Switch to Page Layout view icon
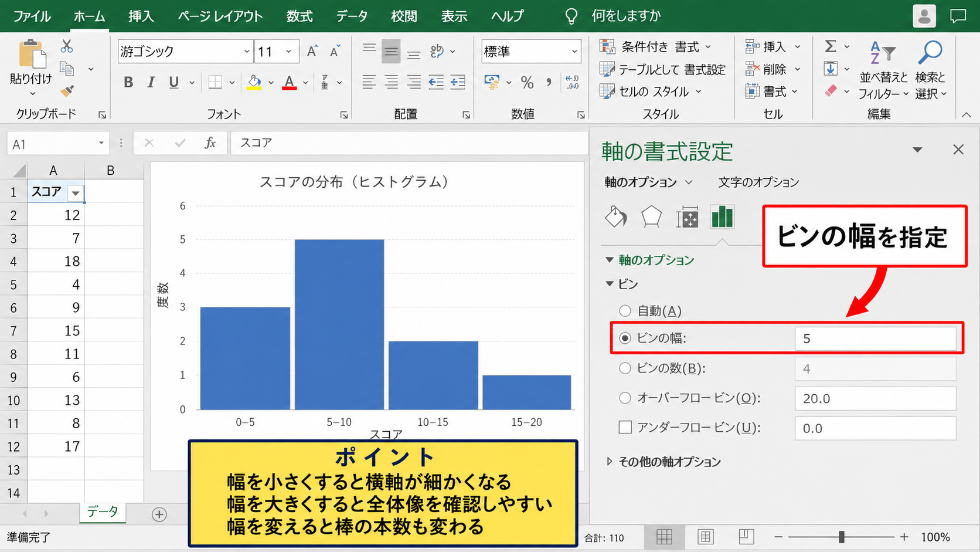 (x=706, y=537)
